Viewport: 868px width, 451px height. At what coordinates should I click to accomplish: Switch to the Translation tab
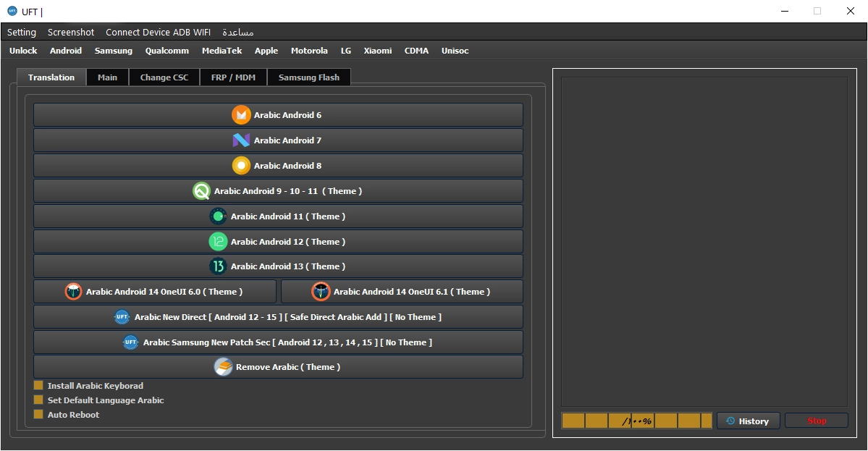coord(51,77)
